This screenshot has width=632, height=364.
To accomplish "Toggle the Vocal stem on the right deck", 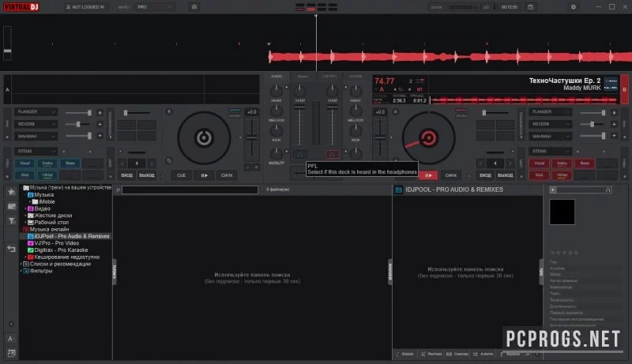I will point(539,163).
